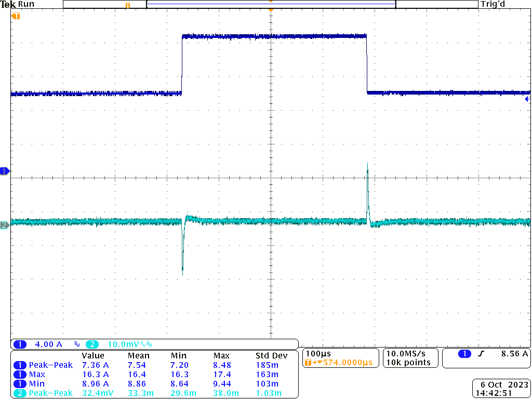Viewport: 532px width, 399px height.
Task: Click the bandwidth limit icon beside 4.00 A
Action: (x=76, y=344)
